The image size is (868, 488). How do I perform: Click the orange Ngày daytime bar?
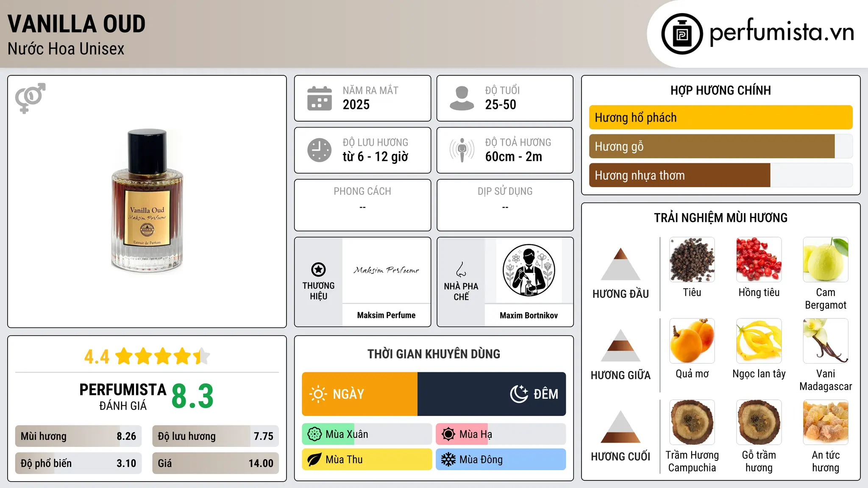tap(360, 394)
